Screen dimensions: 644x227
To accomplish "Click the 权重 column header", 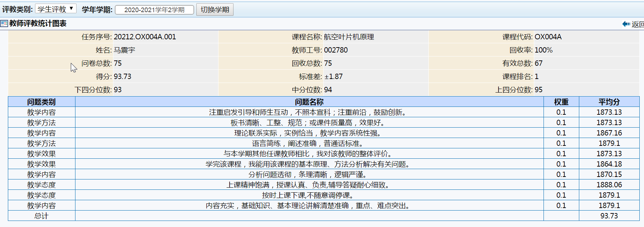I will 561,102.
